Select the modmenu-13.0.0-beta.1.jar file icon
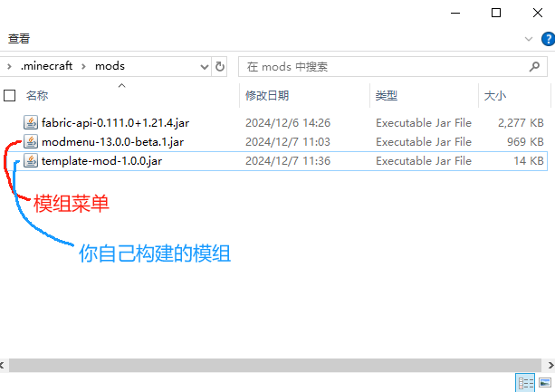Viewport: 555px width, 392px height. coord(31,141)
